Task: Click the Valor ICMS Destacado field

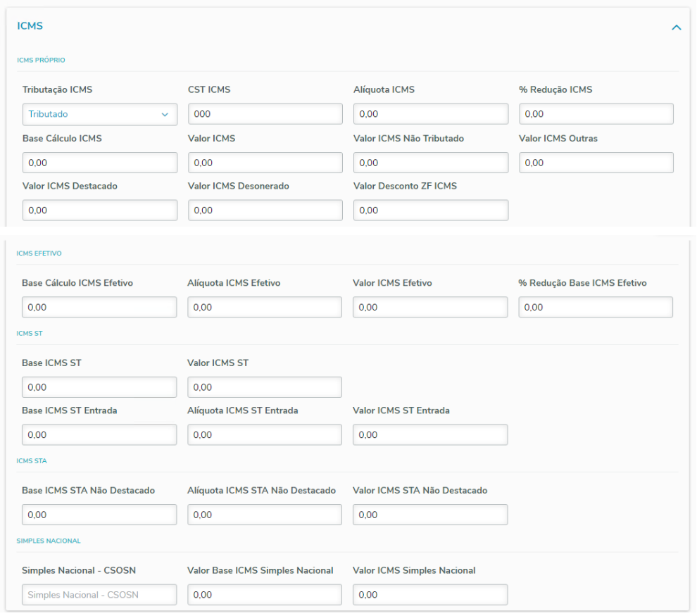Action: tap(99, 210)
